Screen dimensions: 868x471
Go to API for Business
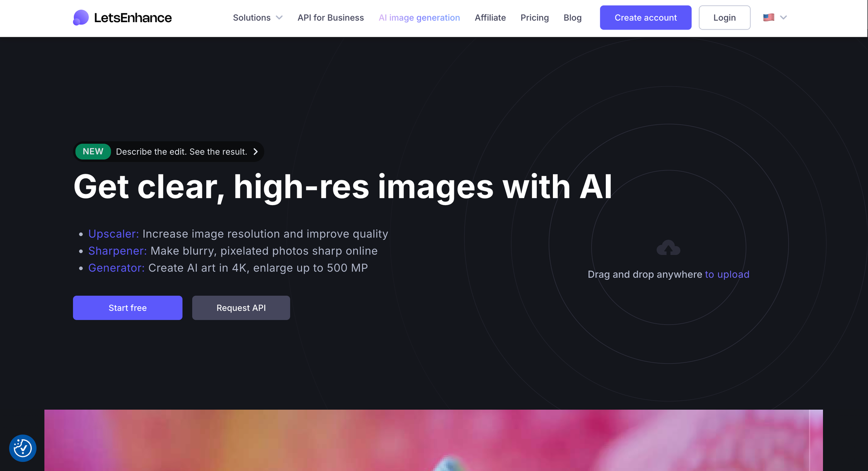click(x=331, y=18)
